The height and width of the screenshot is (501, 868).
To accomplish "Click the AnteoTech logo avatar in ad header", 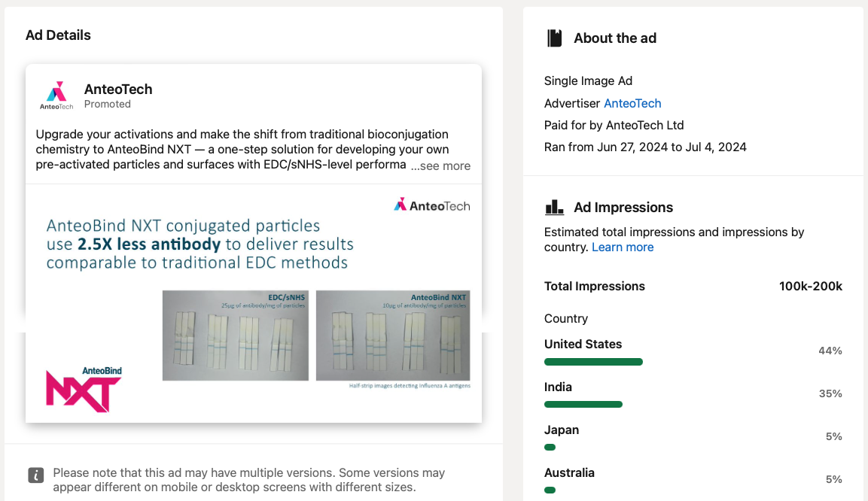I will click(56, 96).
